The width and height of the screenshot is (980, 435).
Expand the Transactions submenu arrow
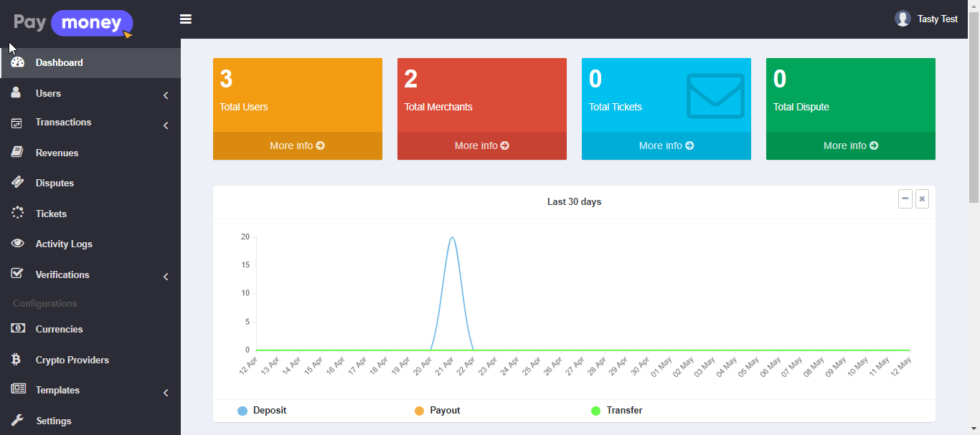(x=166, y=125)
